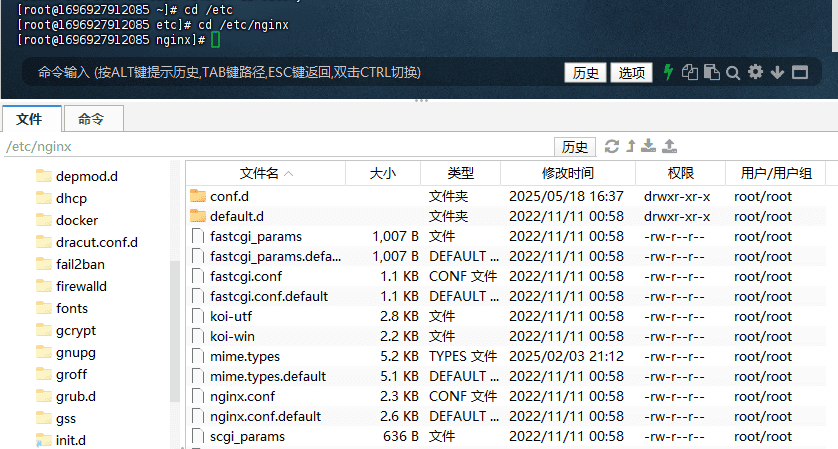838x449 pixels.
Task: Select the fastcgi_params.defa... file name
Action: pos(275,256)
